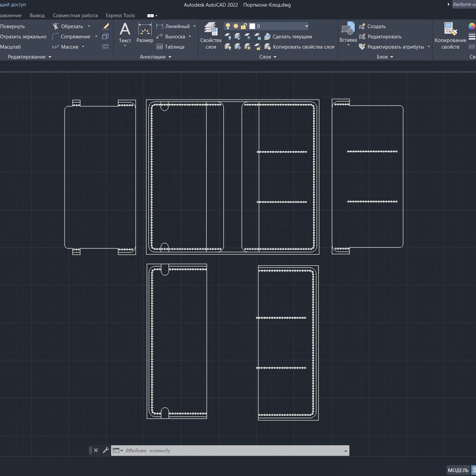Click the command line input field
Screen dimensions: 476x476
point(233,451)
